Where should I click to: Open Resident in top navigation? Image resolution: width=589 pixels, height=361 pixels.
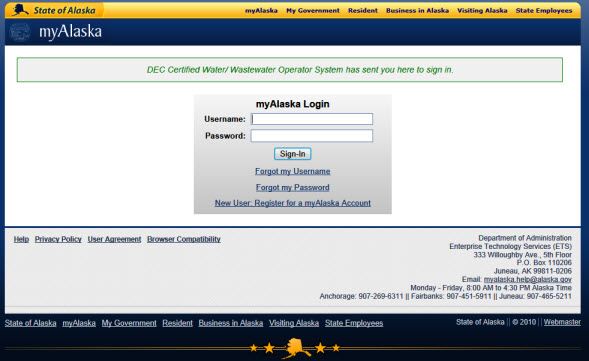coord(363,11)
